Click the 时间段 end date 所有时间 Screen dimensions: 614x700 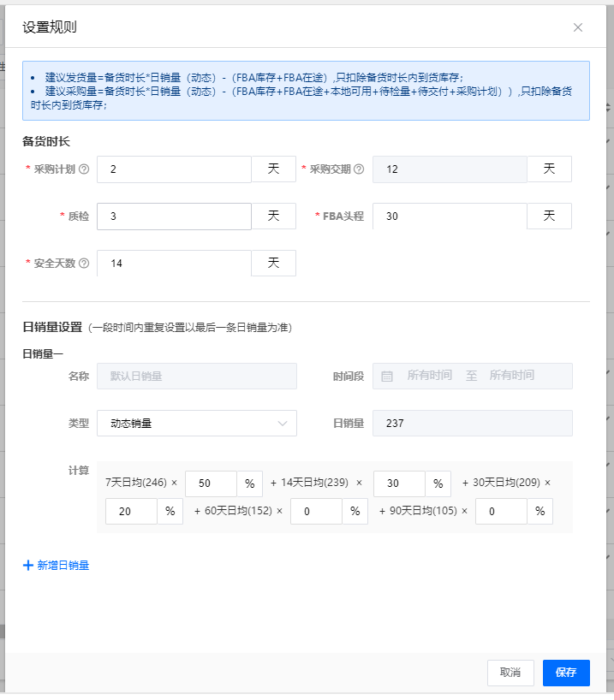click(x=512, y=376)
